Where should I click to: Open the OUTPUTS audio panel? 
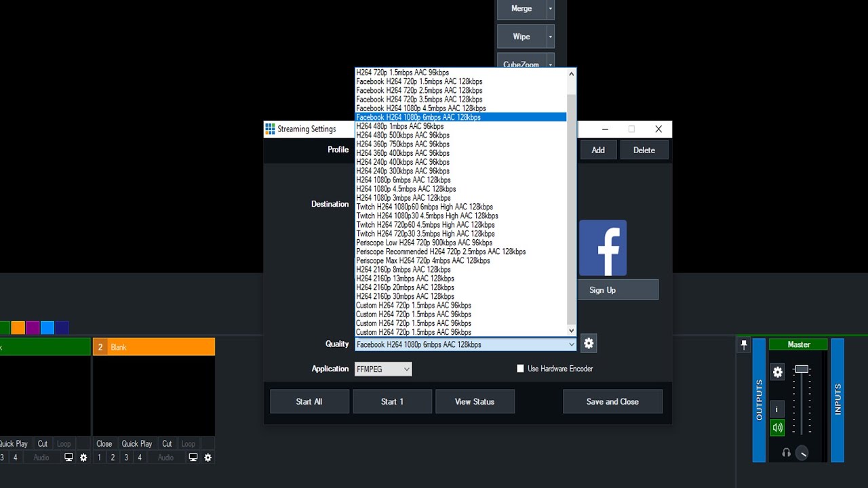[x=759, y=400]
